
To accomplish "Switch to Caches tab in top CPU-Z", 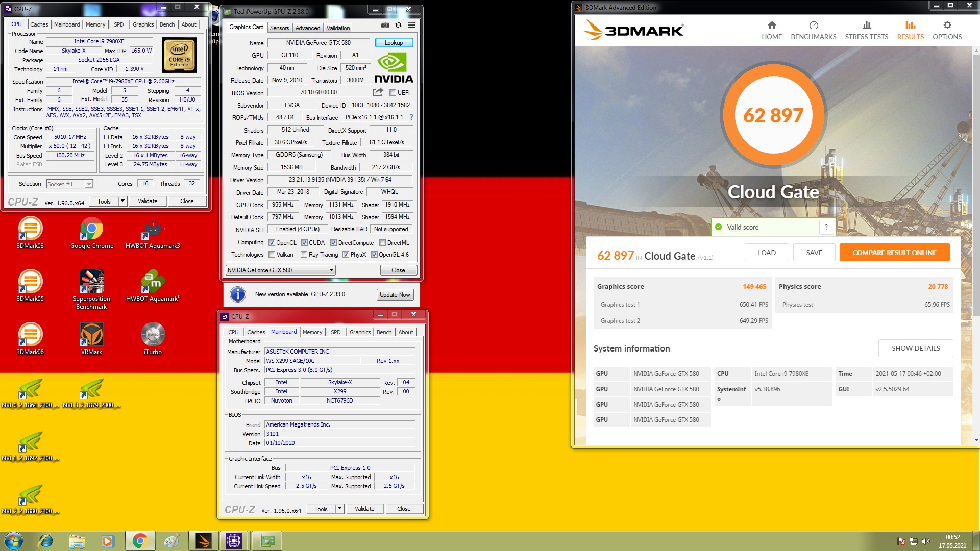I will [x=39, y=24].
